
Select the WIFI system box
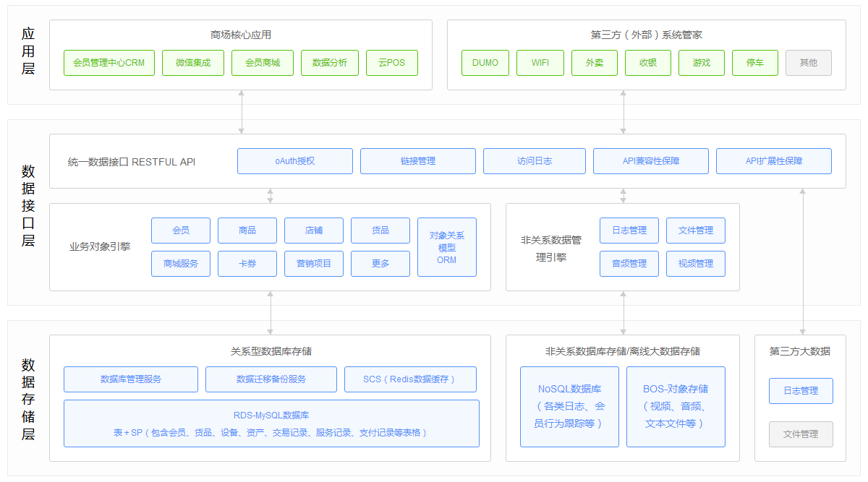coord(540,63)
